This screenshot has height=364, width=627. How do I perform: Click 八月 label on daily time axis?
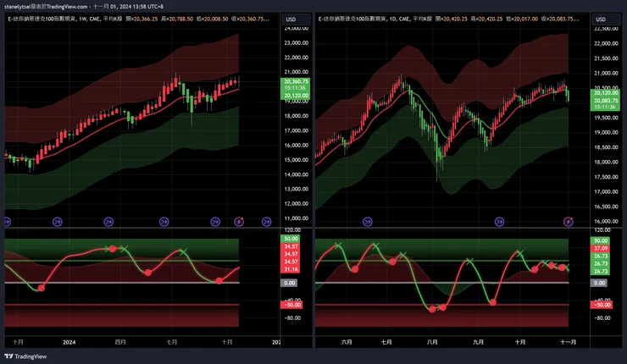coord(432,342)
